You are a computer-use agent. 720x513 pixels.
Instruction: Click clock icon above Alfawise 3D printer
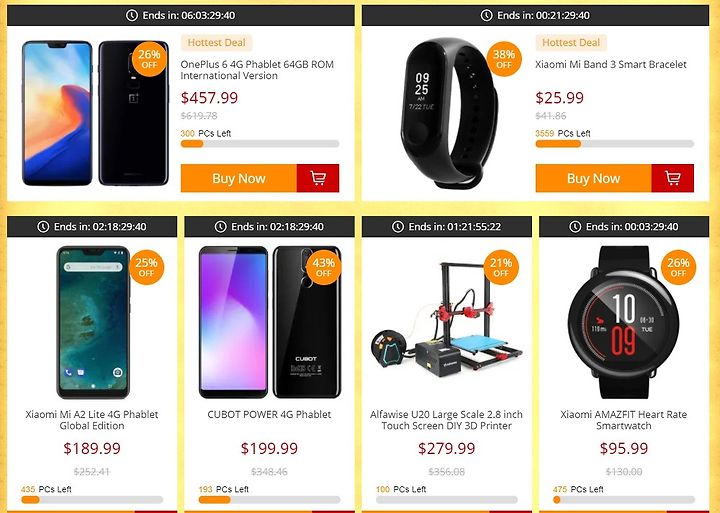pyautogui.click(x=398, y=226)
